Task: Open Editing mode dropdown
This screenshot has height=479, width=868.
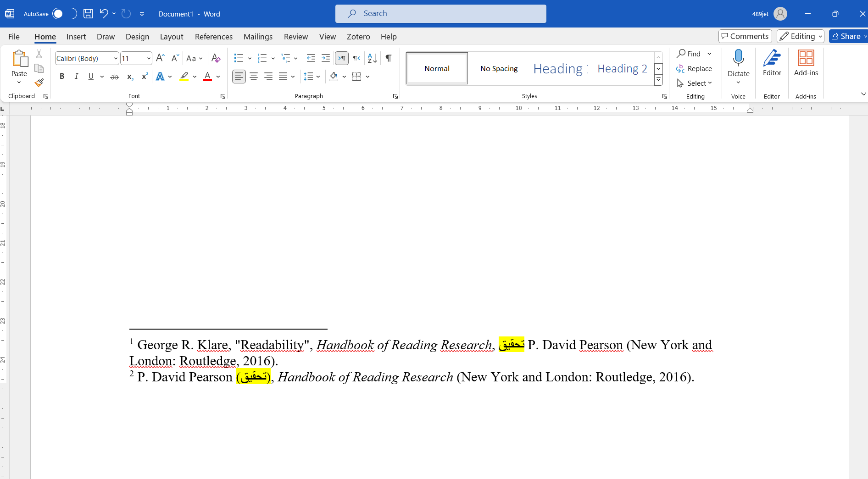Action: point(801,36)
